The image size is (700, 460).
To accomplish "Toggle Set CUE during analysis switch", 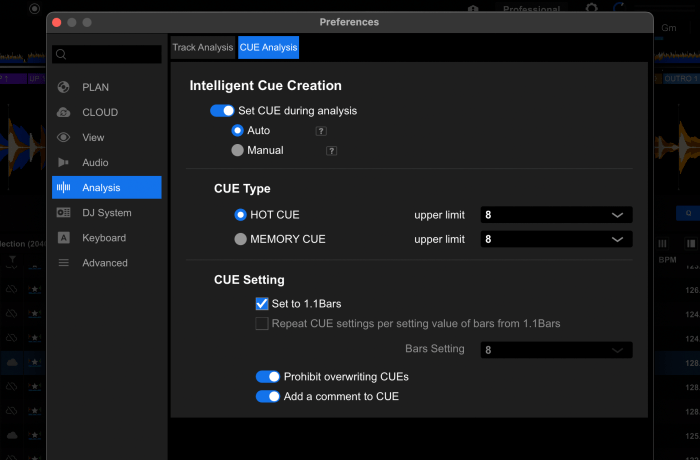I will click(x=222, y=111).
